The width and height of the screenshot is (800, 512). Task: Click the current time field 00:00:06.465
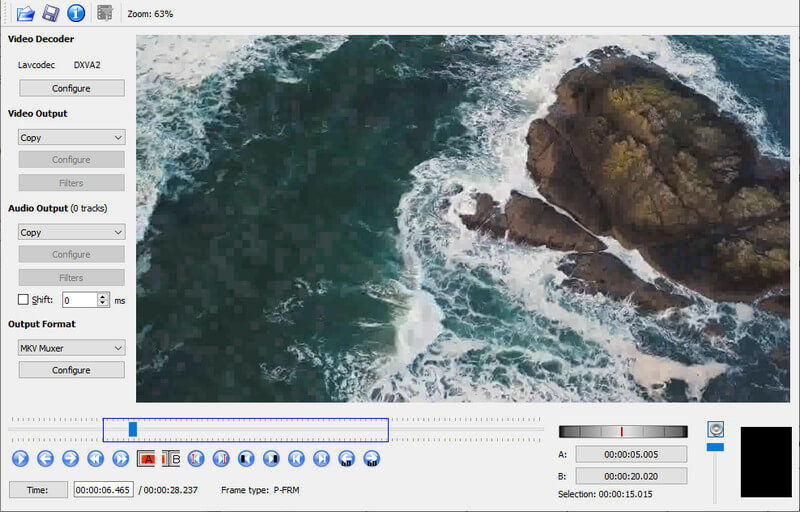tap(104, 490)
